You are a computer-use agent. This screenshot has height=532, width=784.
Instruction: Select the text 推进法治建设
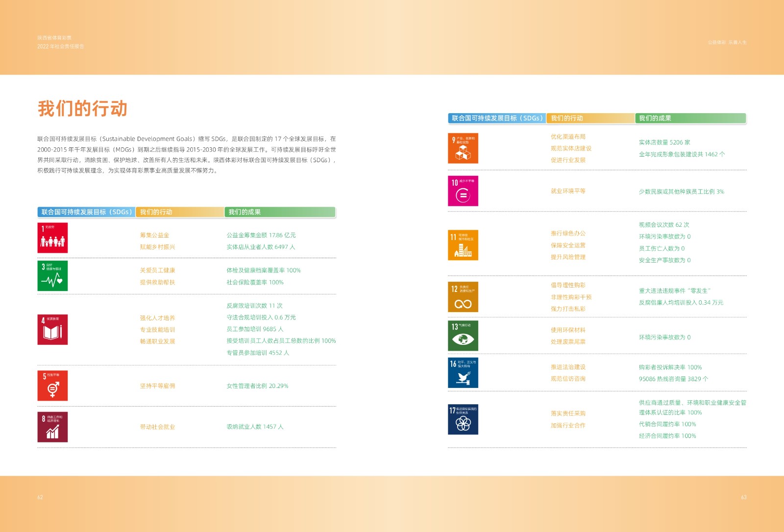pyautogui.click(x=568, y=367)
